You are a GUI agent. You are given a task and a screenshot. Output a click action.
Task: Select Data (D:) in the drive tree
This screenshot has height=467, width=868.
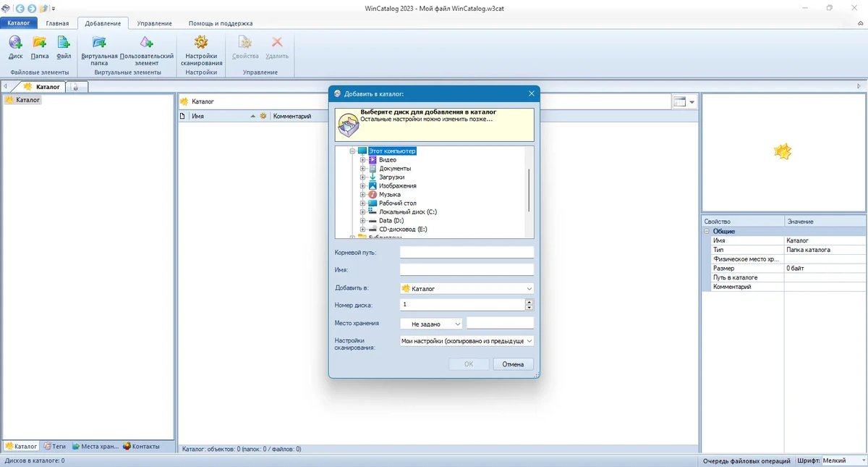pyautogui.click(x=391, y=221)
